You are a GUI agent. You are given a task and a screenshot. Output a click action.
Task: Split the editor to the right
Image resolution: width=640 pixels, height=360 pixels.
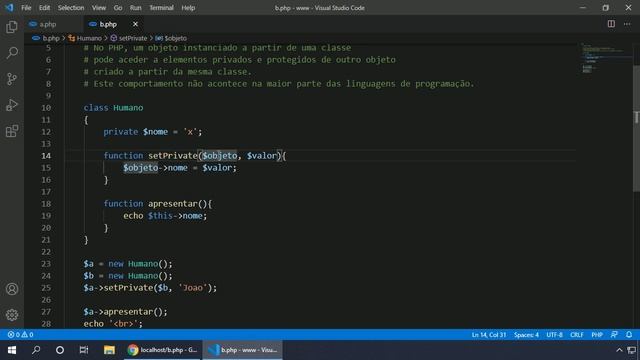[x=611, y=24]
